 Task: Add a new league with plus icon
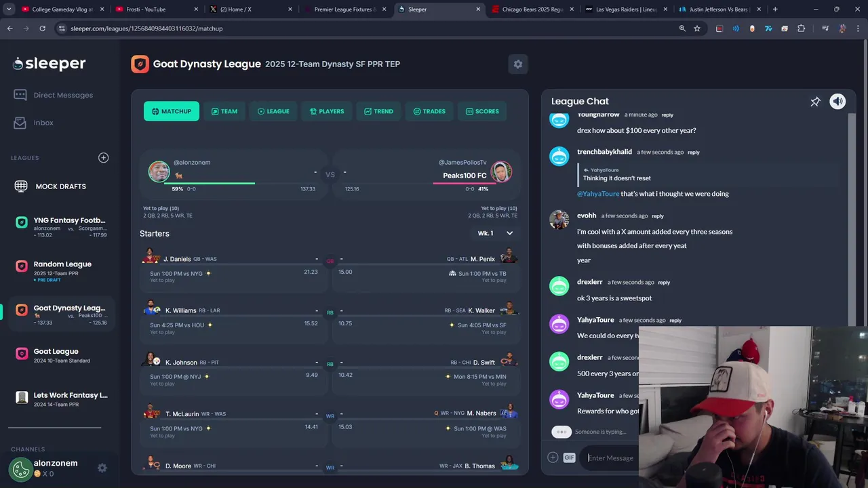point(103,157)
